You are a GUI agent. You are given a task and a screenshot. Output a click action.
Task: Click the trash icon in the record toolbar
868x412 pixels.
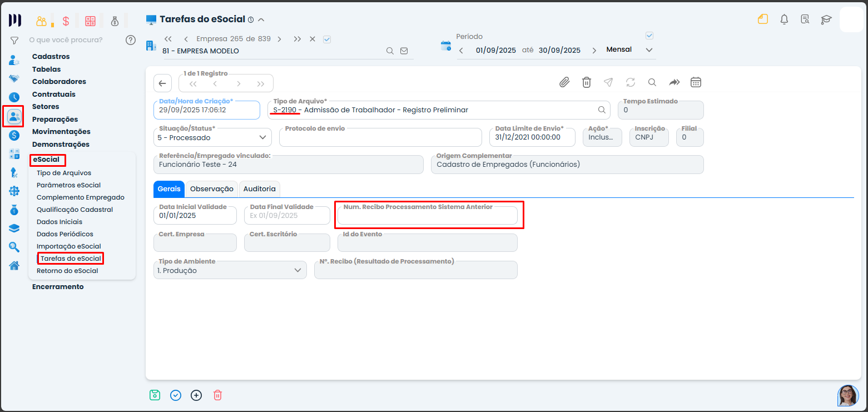click(x=586, y=82)
